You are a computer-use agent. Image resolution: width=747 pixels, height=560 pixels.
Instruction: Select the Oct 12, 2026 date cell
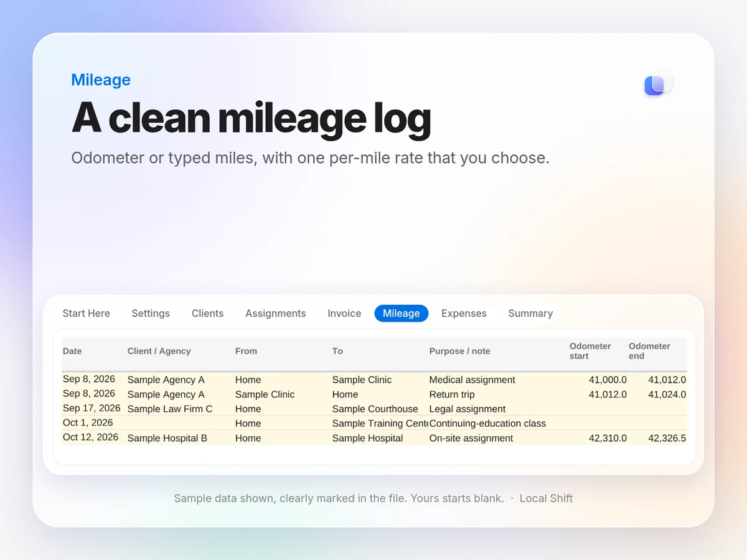point(90,437)
